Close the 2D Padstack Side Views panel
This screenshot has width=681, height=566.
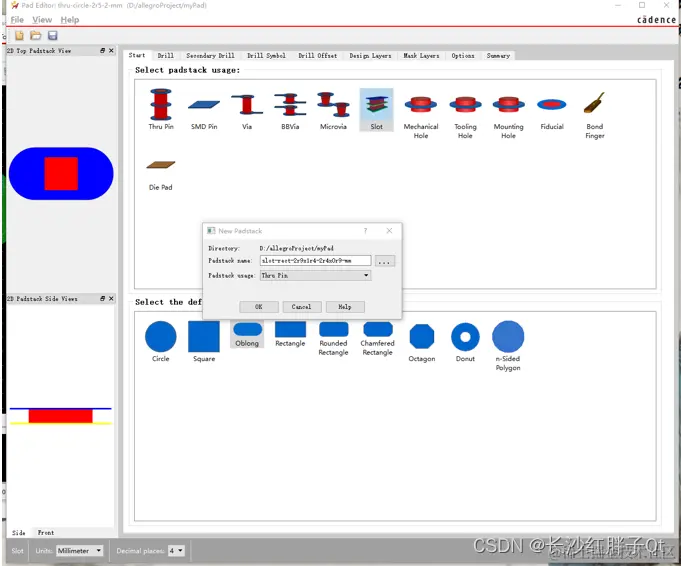(x=111, y=298)
